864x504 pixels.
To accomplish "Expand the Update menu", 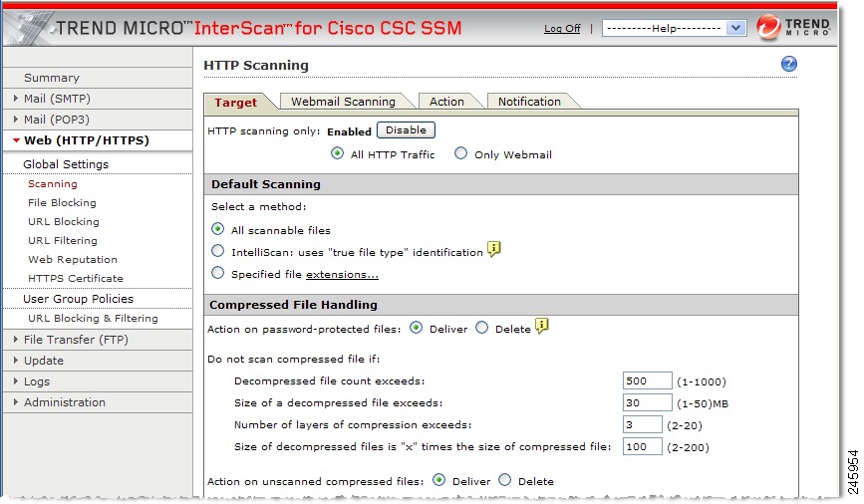I will click(98, 361).
